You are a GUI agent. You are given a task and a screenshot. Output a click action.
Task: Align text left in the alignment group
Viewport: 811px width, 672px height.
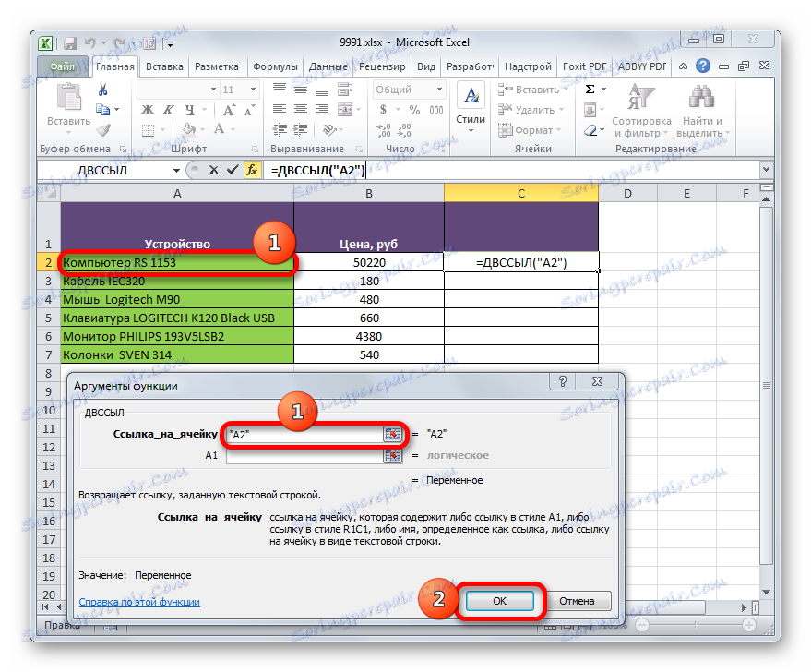280,110
